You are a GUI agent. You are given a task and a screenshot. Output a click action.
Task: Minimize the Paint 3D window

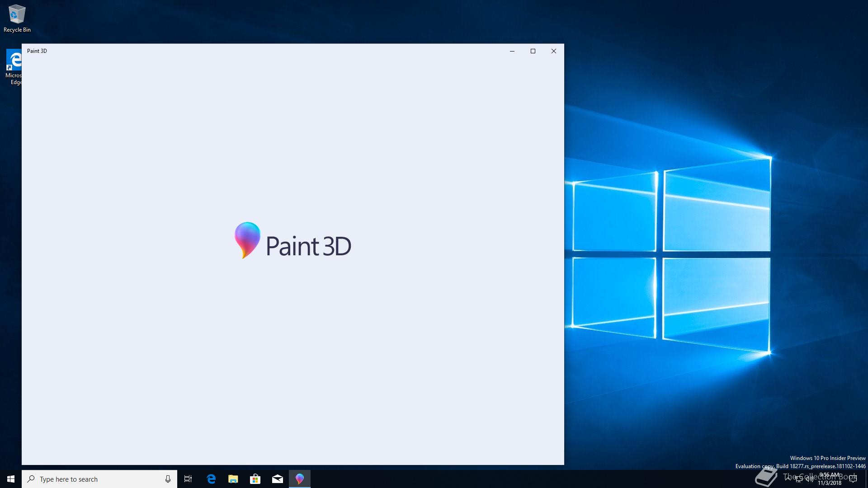coord(512,51)
